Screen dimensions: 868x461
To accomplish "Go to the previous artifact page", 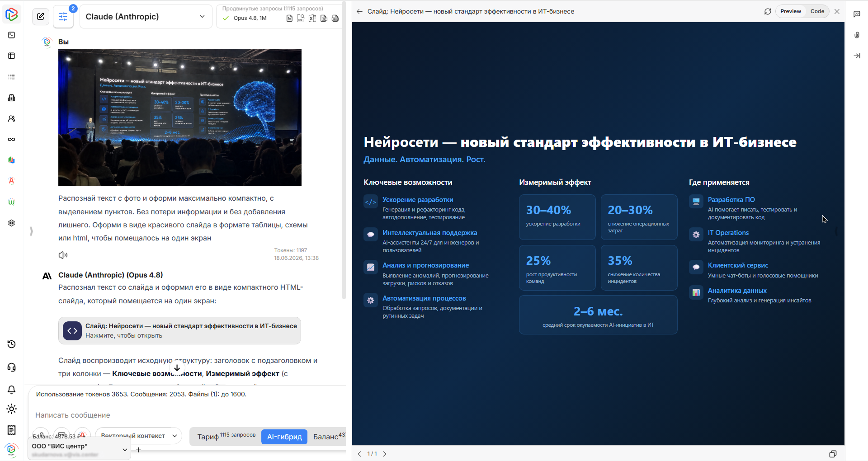I will pyautogui.click(x=359, y=454).
